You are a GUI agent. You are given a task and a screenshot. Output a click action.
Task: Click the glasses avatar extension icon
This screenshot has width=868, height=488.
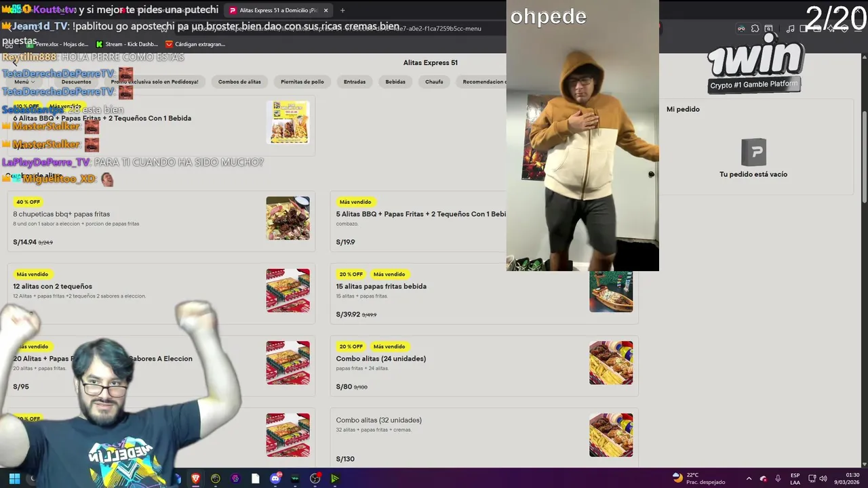coord(741,28)
